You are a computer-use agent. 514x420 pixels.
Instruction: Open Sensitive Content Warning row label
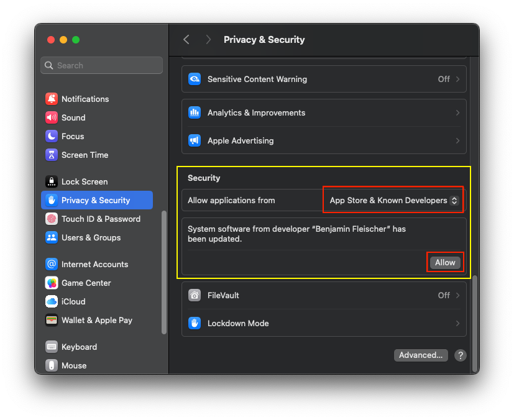tap(257, 80)
